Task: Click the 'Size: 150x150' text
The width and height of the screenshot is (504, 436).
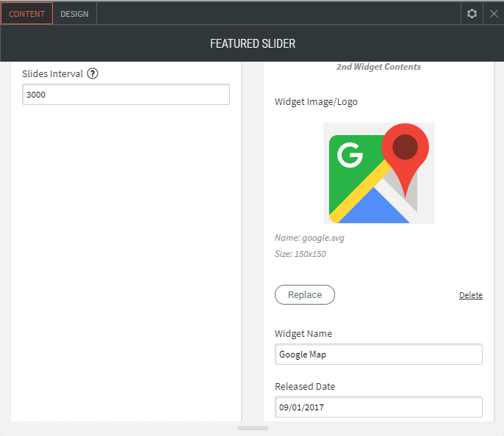Action: [300, 254]
